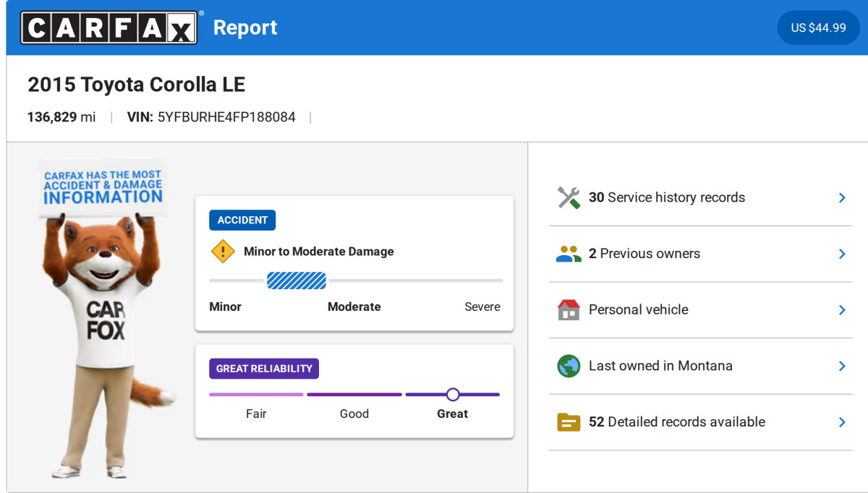The width and height of the screenshot is (868, 493).
Task: Click the yellow accident warning diamond icon
Action: (223, 252)
